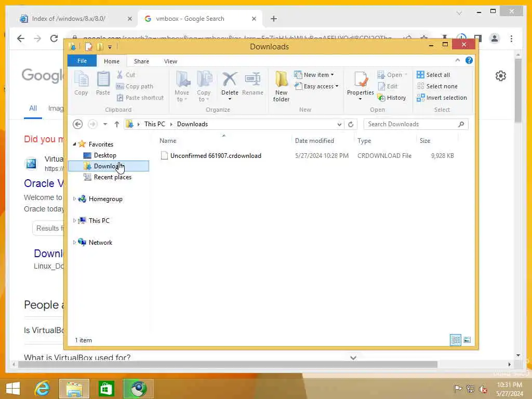The image size is (532, 399).
Task: Sort by the Size column header
Action: pyautogui.click(x=425, y=140)
